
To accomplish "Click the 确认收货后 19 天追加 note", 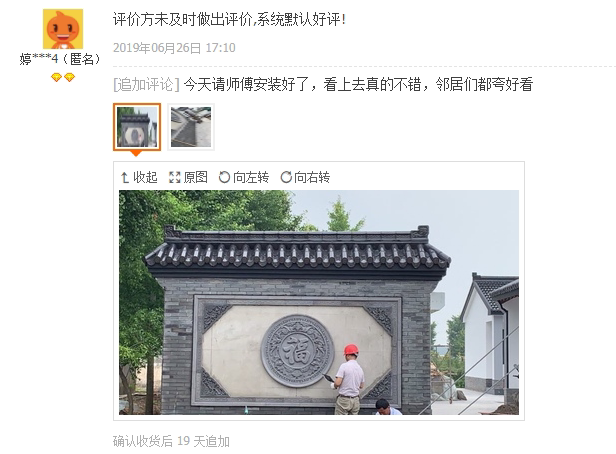I will (x=171, y=441).
